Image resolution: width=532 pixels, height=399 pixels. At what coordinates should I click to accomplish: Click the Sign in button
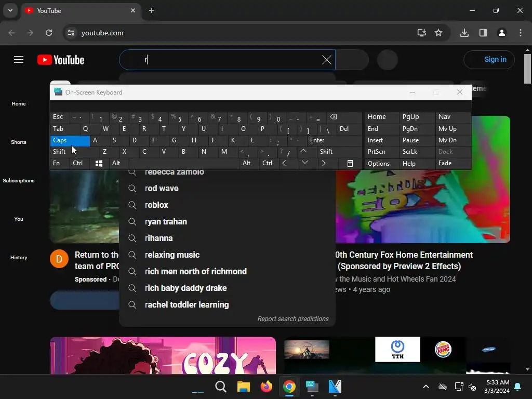489,60
